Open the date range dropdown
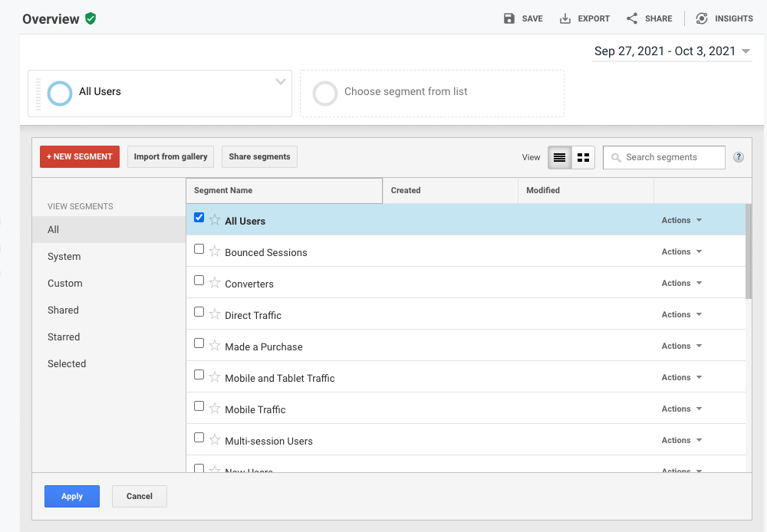 point(672,51)
